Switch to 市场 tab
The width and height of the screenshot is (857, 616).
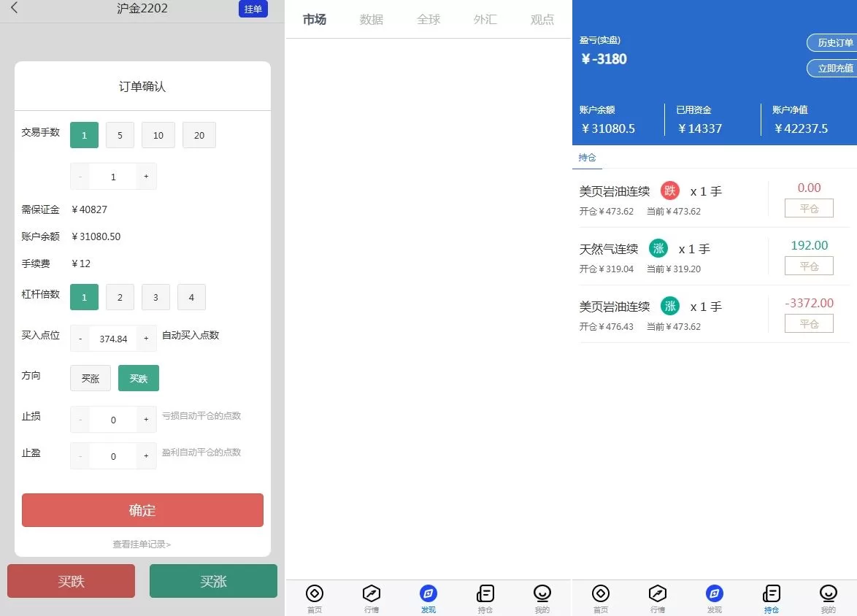coord(315,20)
